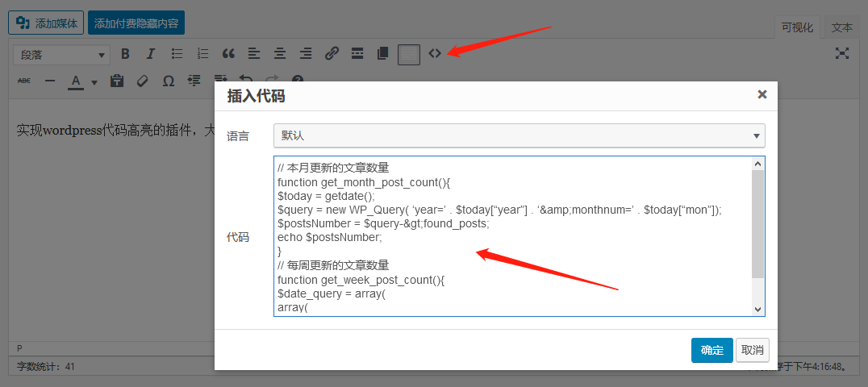This screenshot has height=387, width=868.
Task: Toggle bold formatting in the toolbar
Action: pyautogui.click(x=125, y=54)
